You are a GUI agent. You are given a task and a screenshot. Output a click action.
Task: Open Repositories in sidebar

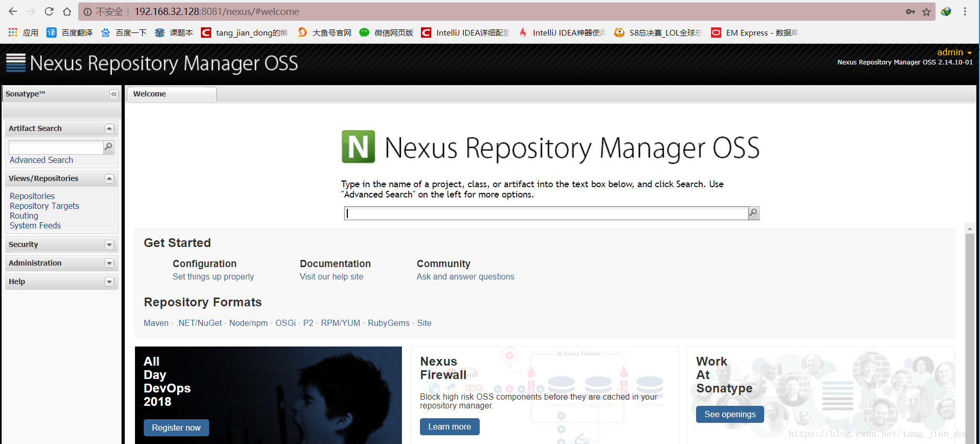[x=32, y=196]
